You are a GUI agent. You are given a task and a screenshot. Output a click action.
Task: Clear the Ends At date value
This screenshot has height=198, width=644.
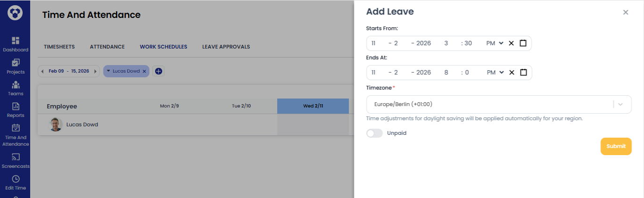pos(511,73)
